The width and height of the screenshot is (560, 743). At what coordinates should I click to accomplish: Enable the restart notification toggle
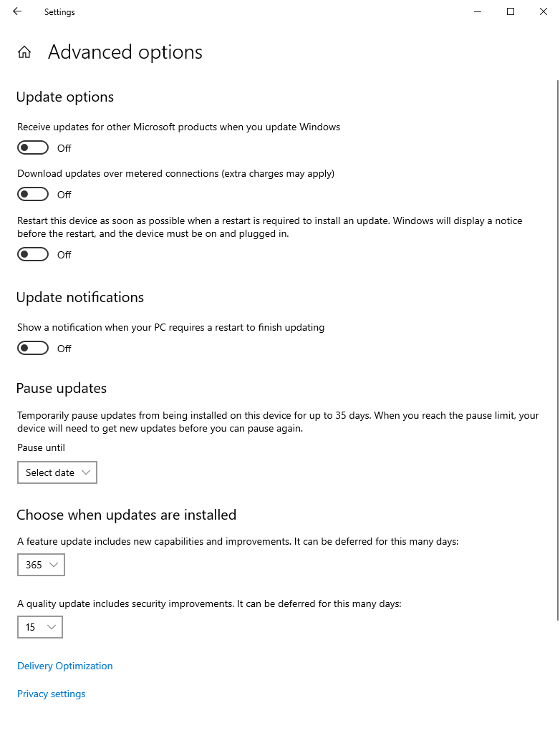[33, 349]
